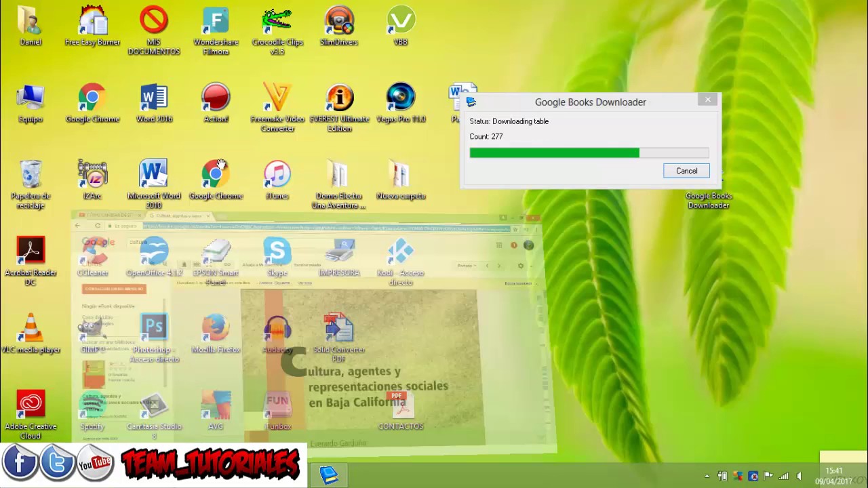
Task: Open VLC media player icon
Action: click(x=31, y=333)
